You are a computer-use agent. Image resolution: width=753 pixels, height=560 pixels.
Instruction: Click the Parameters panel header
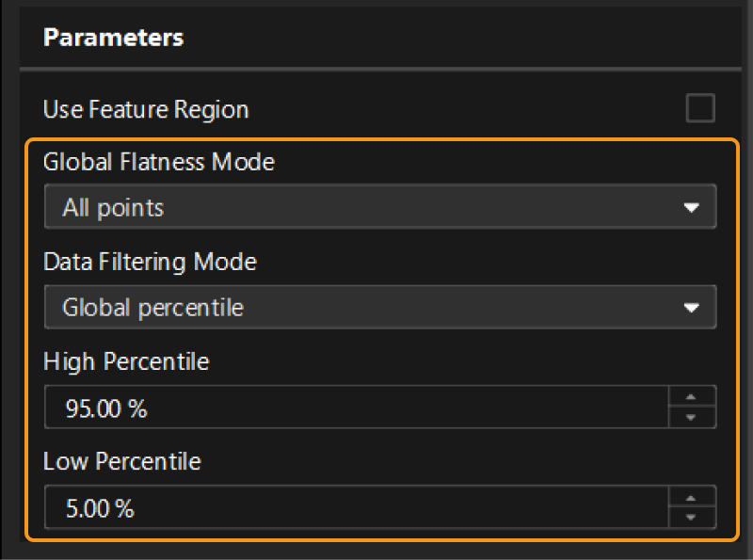pyautogui.click(x=114, y=38)
